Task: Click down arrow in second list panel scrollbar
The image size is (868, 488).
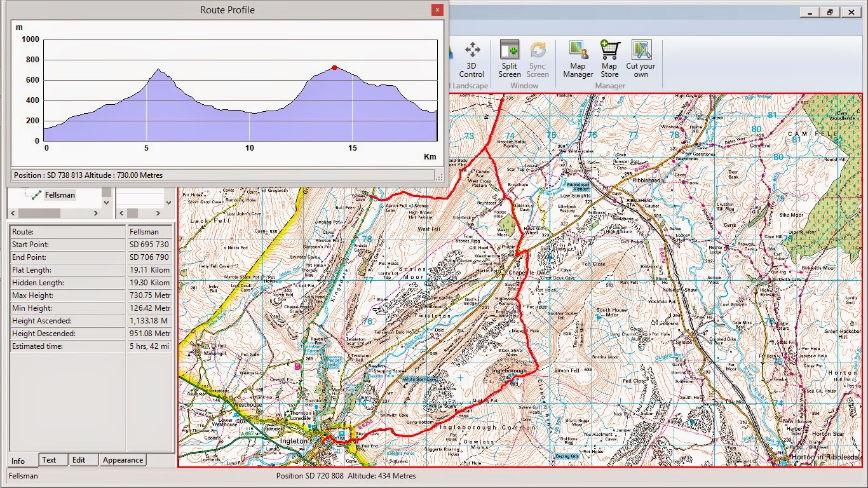Action: (168, 202)
